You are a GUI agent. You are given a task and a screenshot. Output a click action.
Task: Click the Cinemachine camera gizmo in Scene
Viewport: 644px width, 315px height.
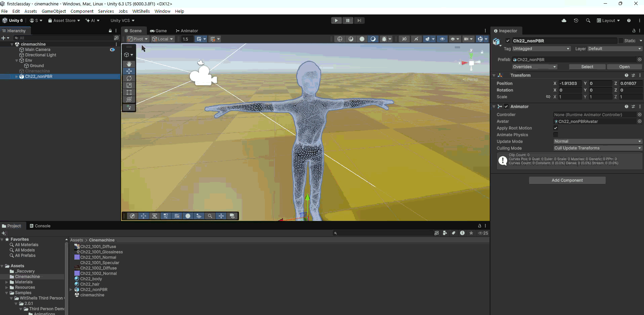tap(203, 76)
